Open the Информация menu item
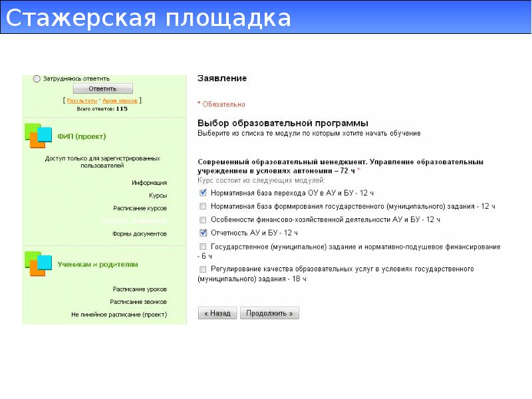532x399 pixels. (149, 182)
